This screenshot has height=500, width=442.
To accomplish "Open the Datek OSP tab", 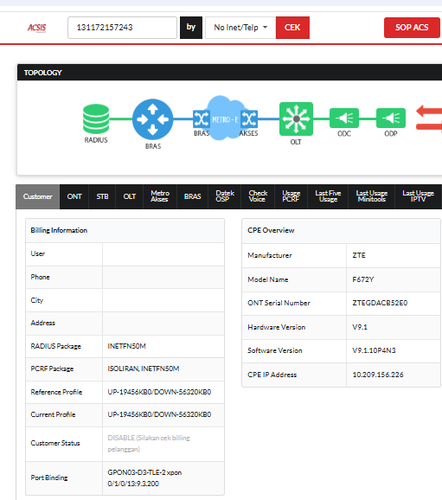I will (x=224, y=197).
